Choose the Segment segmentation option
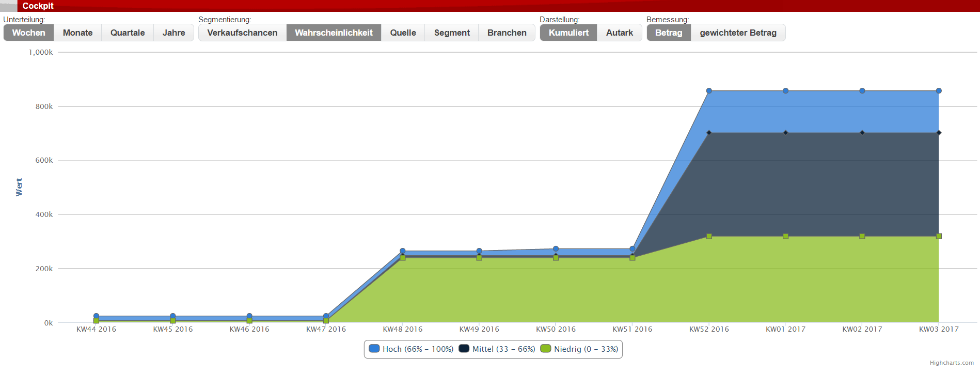This screenshot has width=980, height=373. tap(452, 33)
